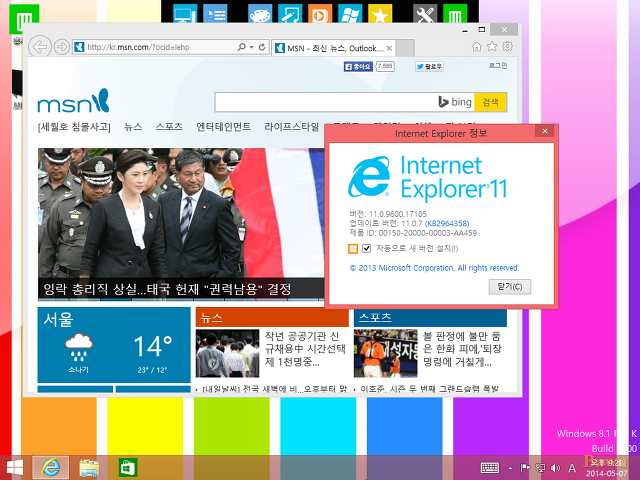Open the 뉴스 navigation menu
Screen dimensions: 640x480
tap(133, 127)
